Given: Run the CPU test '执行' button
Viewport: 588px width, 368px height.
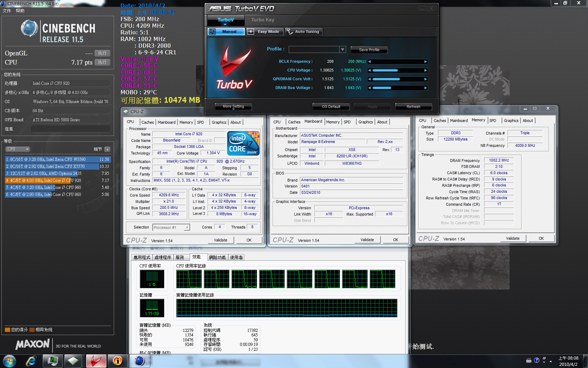Looking at the screenshot, I should click(x=102, y=62).
